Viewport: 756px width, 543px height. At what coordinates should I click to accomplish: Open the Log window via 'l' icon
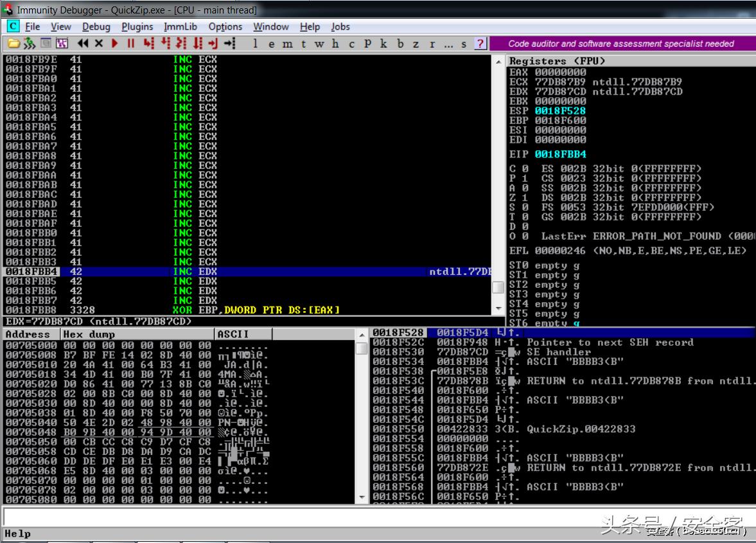(255, 44)
